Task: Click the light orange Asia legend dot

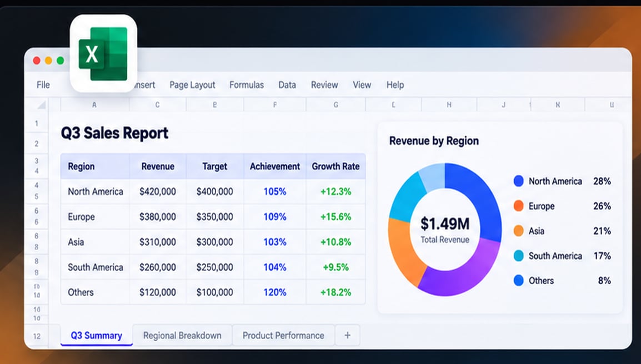Action: tap(518, 231)
